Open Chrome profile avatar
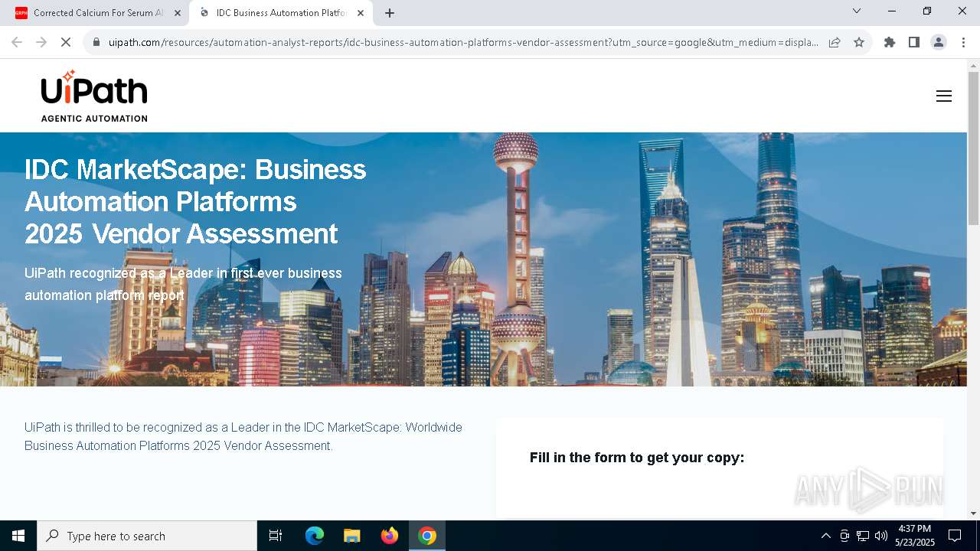The width and height of the screenshot is (980, 551). click(x=939, y=42)
